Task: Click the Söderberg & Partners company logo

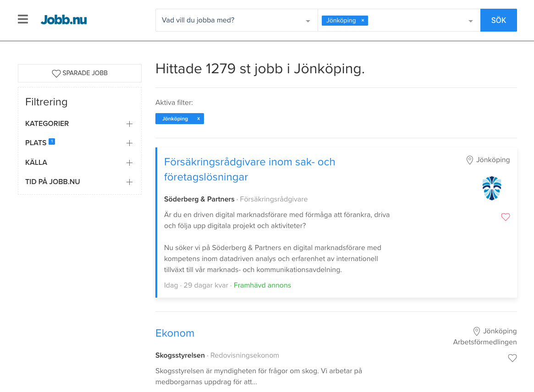Action: 492,188
